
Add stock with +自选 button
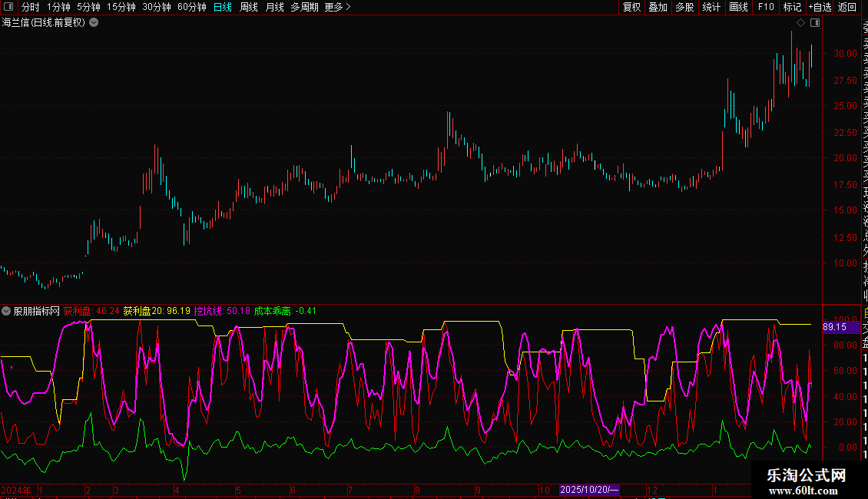click(x=820, y=7)
